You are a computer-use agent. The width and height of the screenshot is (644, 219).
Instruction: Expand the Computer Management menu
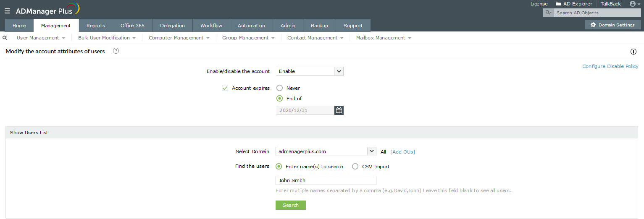point(179,38)
